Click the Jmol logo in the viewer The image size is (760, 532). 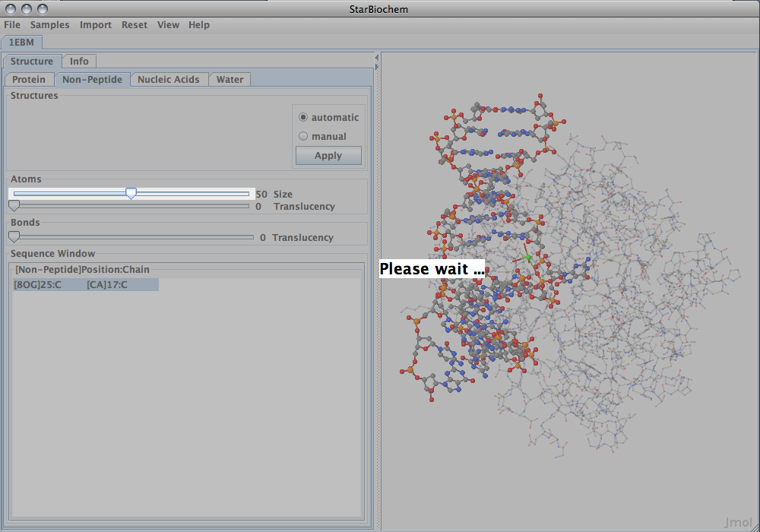point(738,522)
